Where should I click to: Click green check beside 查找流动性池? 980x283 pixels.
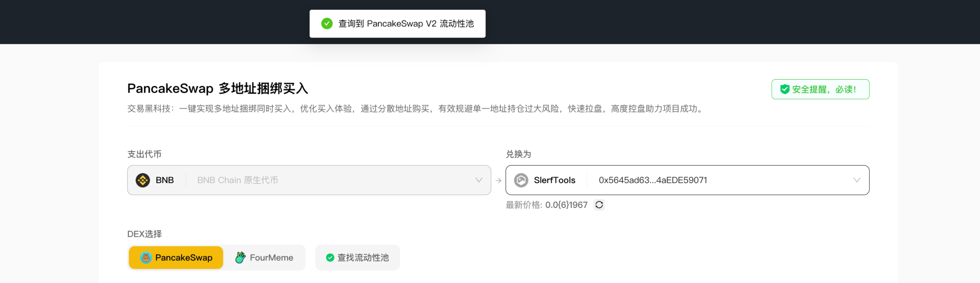[x=330, y=258]
